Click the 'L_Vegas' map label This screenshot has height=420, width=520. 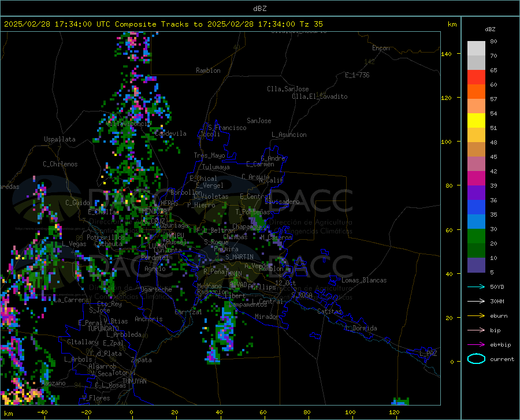74,244
